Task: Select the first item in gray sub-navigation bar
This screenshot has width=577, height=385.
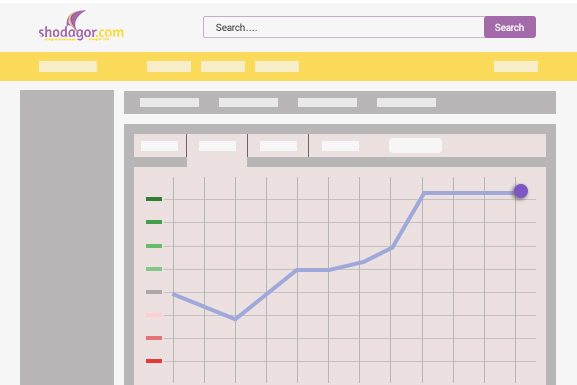Action: point(169,103)
